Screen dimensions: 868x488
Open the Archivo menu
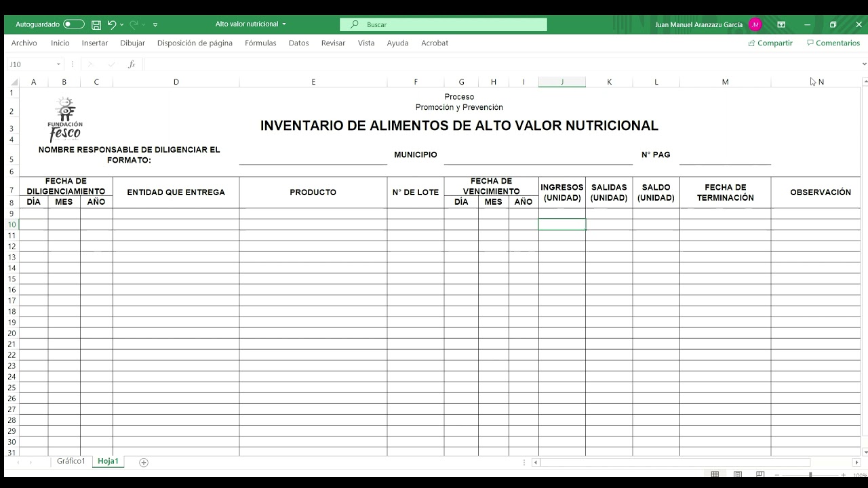click(24, 43)
